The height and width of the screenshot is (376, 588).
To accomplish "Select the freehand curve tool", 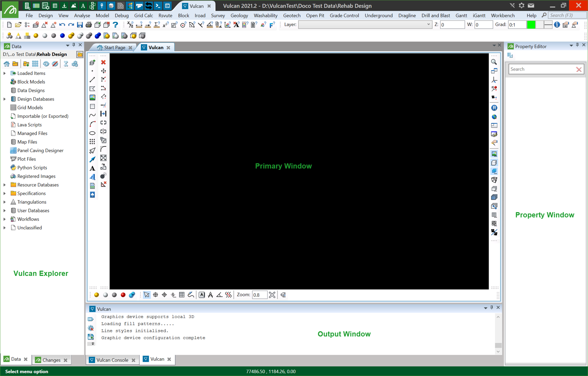I will pyautogui.click(x=92, y=115).
